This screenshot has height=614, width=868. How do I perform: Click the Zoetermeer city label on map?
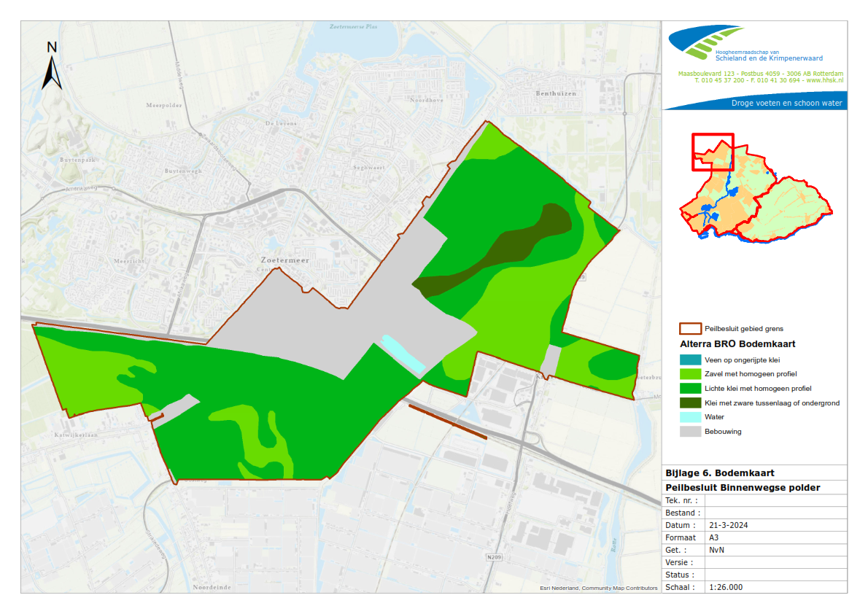coord(285,260)
